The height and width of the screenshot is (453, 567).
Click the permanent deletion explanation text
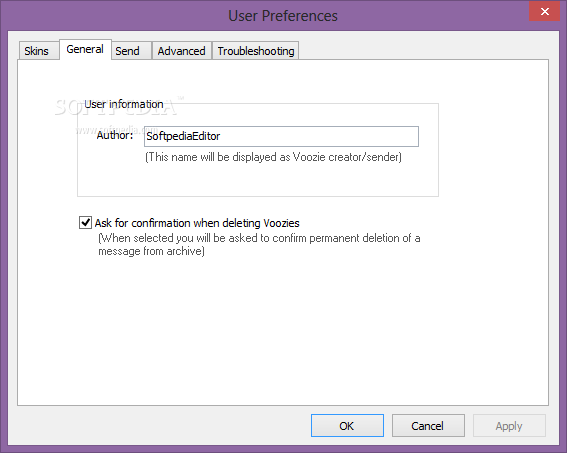pos(259,238)
